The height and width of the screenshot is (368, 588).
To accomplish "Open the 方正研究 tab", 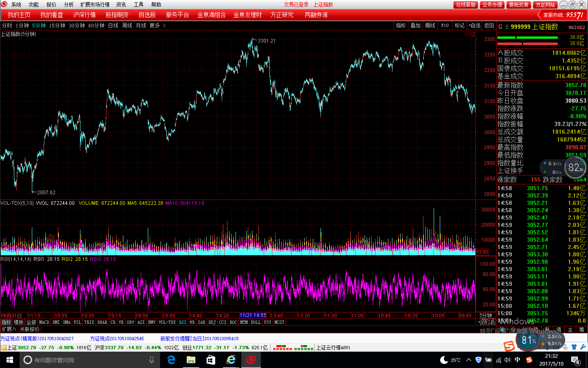I will pos(282,15).
